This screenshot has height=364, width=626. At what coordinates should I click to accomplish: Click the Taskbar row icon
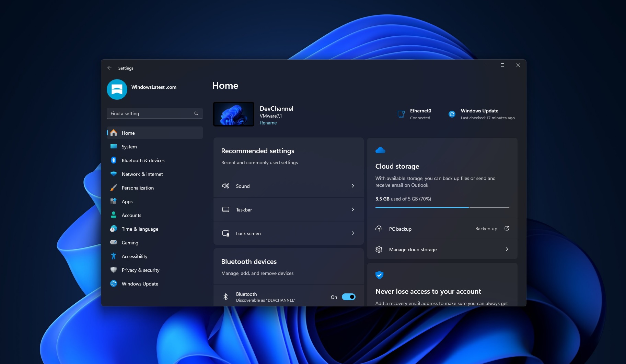[226, 209]
